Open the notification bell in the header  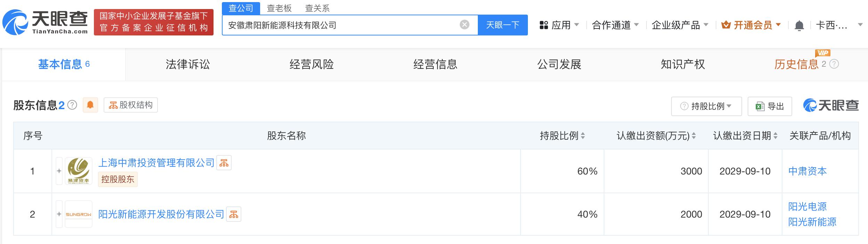tap(799, 25)
